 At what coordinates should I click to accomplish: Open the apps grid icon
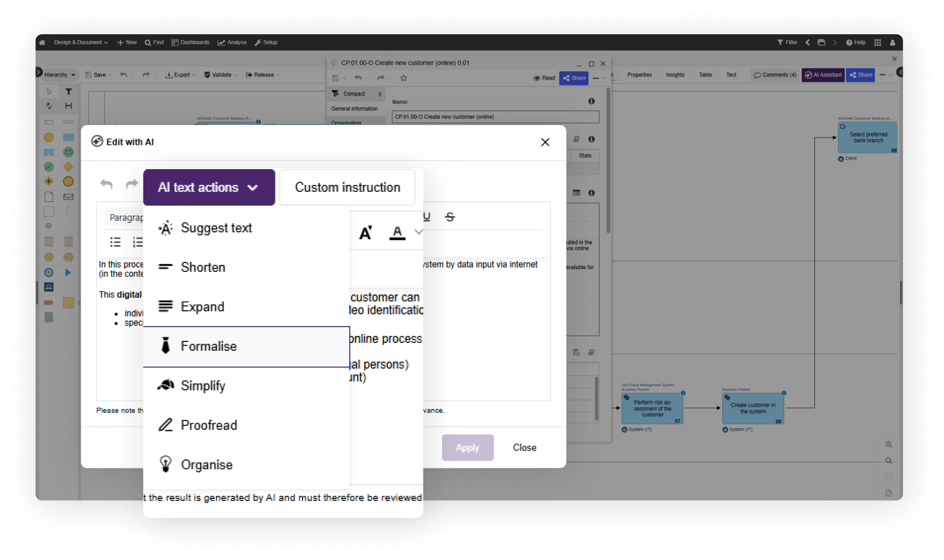(x=878, y=43)
